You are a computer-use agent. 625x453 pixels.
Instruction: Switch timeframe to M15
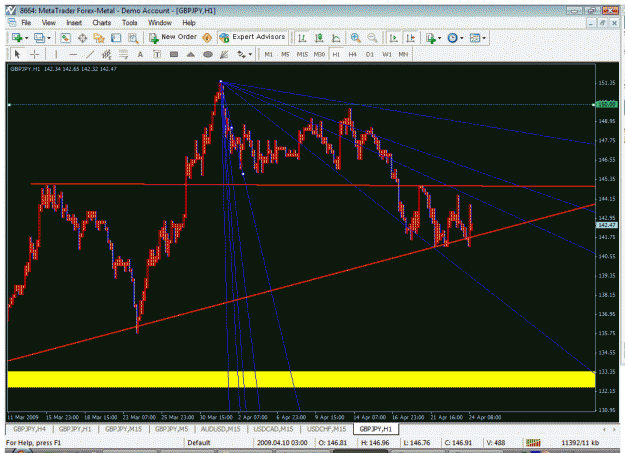tap(302, 54)
